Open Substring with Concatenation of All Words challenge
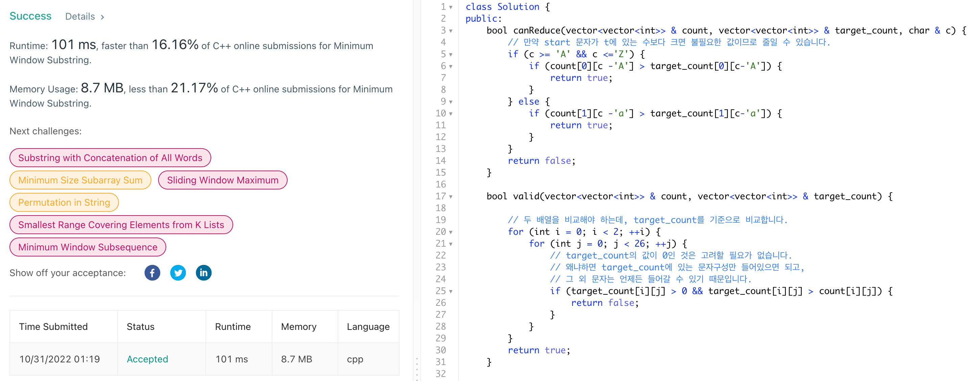The width and height of the screenshot is (980, 381). tap(110, 158)
